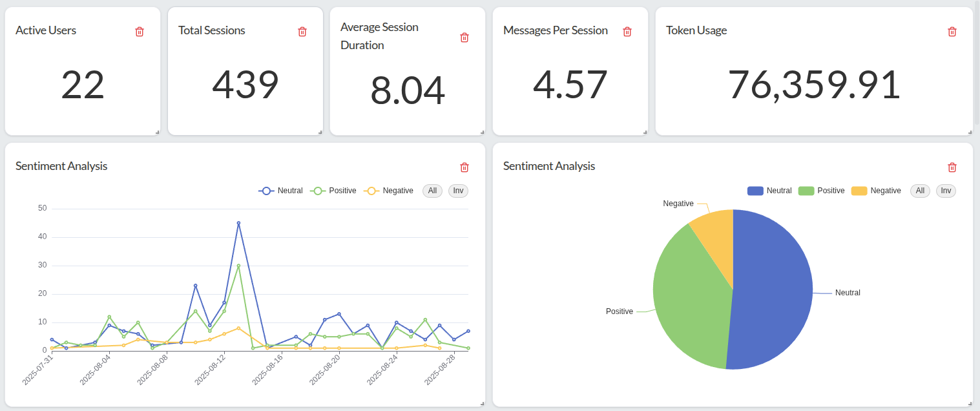Screen dimensions: 980x411
Task: Click All button on the pie chart
Action: [x=920, y=191]
